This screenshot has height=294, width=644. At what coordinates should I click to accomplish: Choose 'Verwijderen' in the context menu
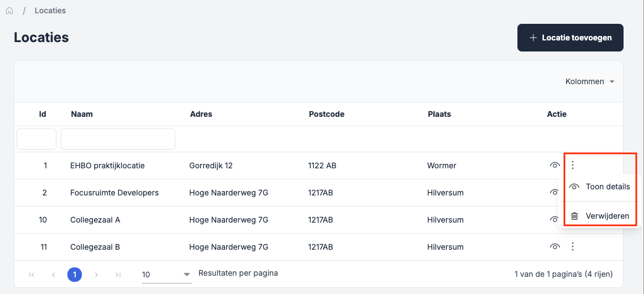[x=600, y=216]
